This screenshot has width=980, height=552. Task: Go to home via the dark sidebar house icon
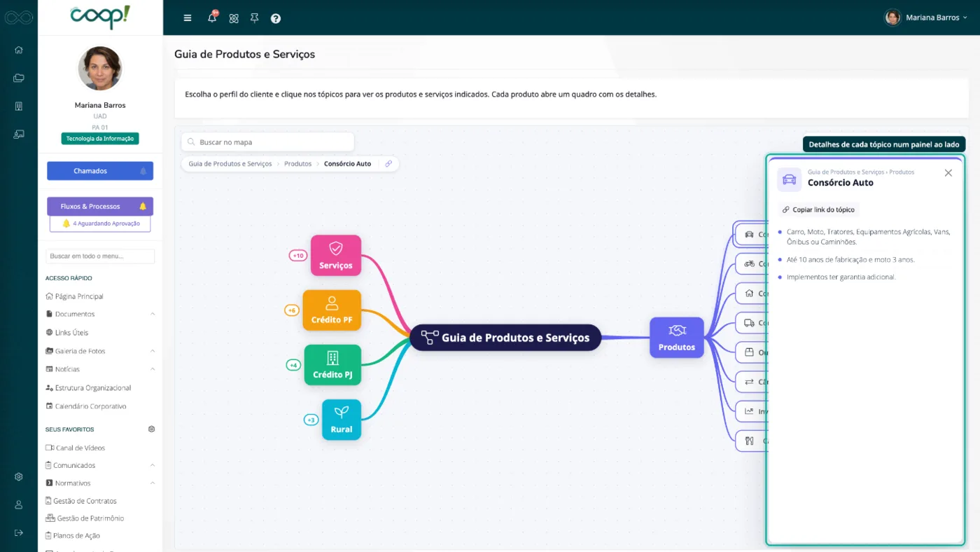[x=19, y=50]
